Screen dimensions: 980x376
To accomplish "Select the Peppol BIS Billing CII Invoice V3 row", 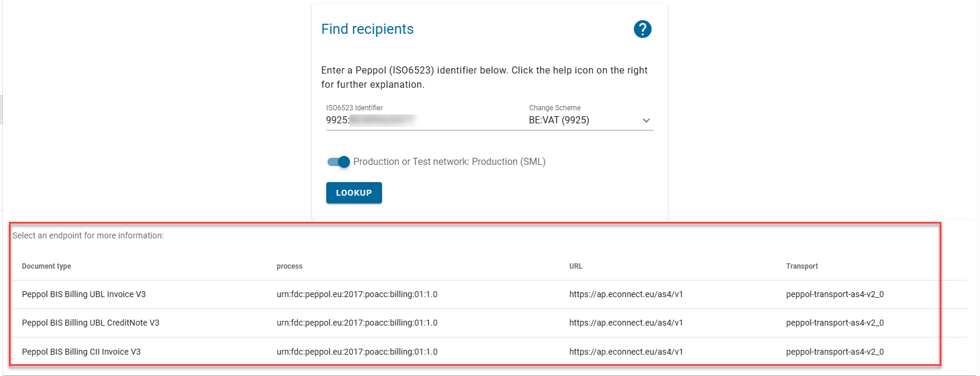I will [x=81, y=352].
